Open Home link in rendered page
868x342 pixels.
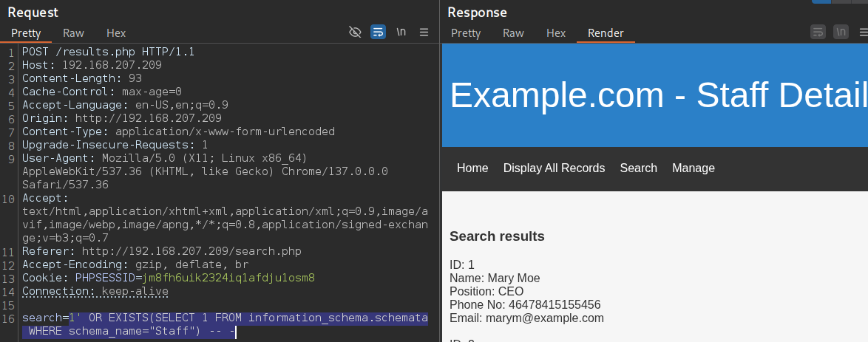pos(472,168)
